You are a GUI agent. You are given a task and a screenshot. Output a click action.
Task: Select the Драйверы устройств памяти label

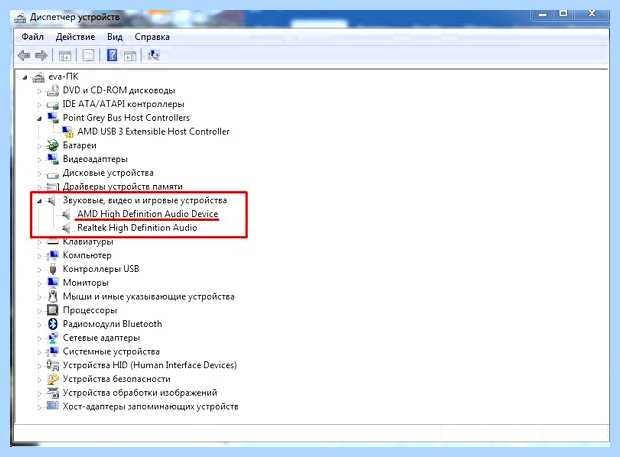pos(123,186)
